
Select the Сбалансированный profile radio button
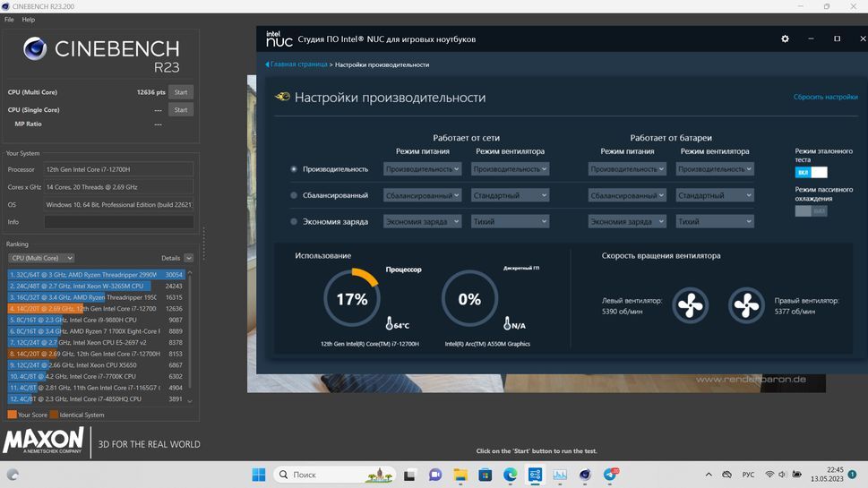click(294, 195)
